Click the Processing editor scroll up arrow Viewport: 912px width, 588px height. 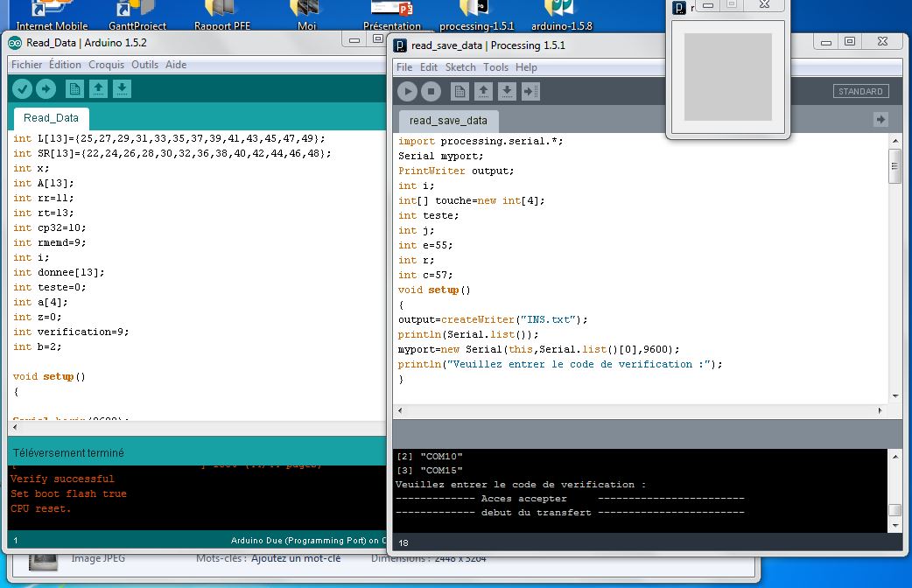[895, 141]
